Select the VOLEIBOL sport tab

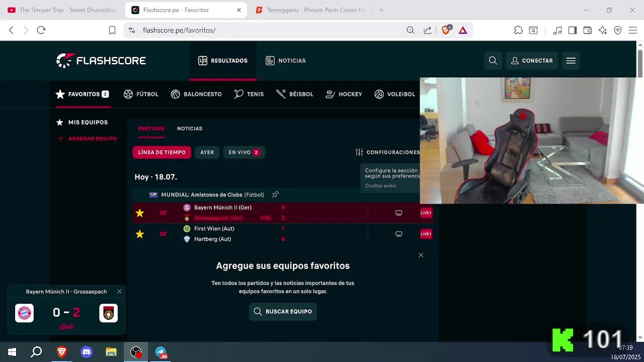[x=395, y=94]
